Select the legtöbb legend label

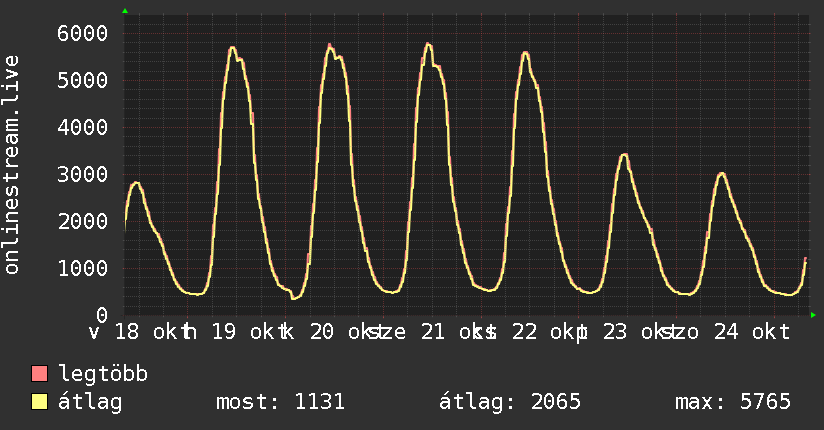103,374
